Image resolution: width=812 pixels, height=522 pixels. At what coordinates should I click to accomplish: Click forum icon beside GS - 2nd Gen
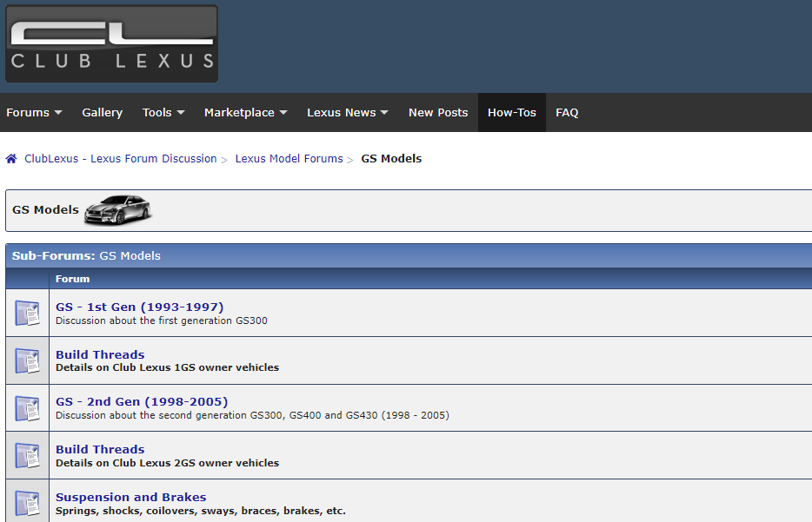coord(28,408)
